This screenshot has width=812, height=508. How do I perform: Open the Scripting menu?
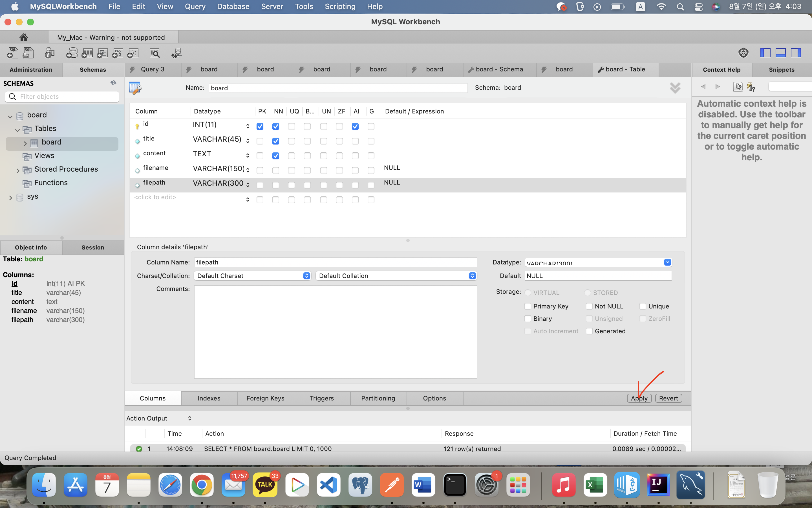pos(340,6)
